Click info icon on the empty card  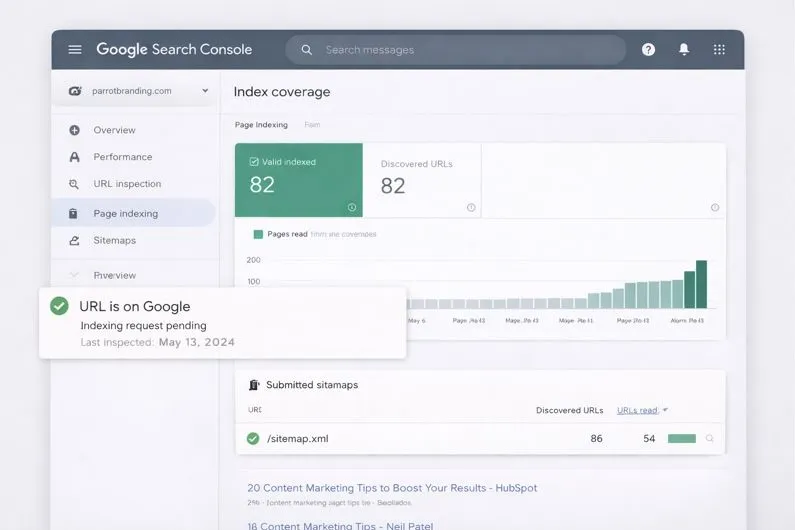click(x=715, y=207)
